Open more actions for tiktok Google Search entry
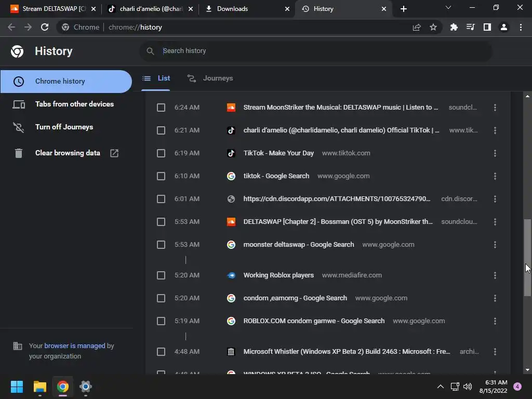 point(495,176)
